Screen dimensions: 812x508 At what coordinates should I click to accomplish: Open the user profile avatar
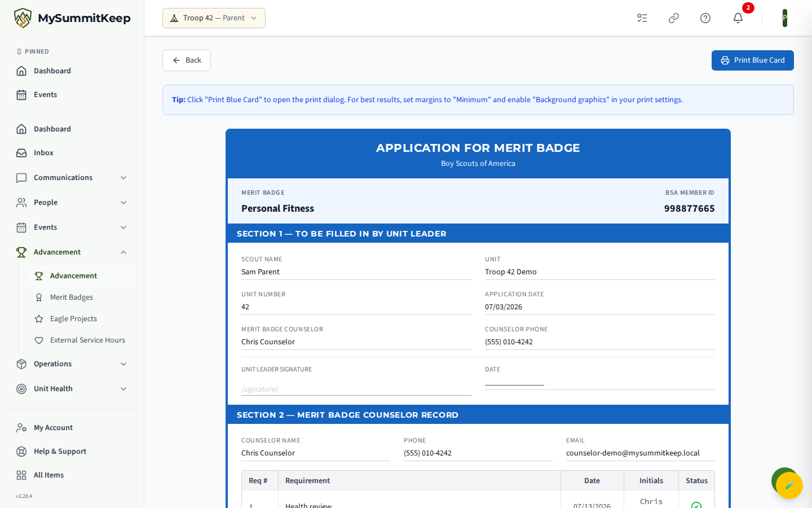point(785,18)
